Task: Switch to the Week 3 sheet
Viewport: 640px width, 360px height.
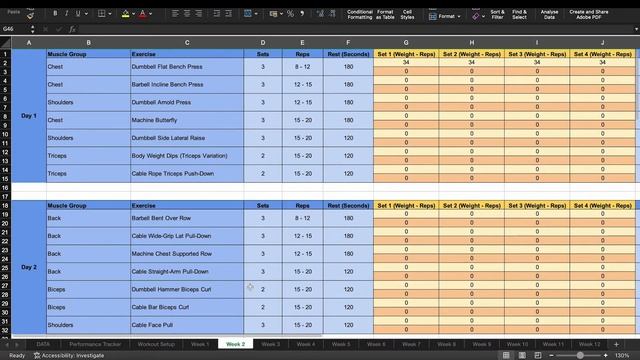Action: (x=271, y=344)
